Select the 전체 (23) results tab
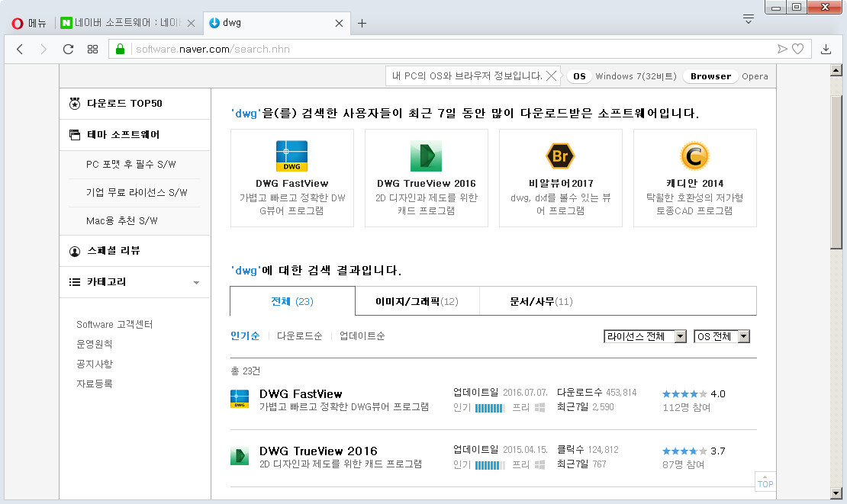847x504 pixels. tap(292, 301)
